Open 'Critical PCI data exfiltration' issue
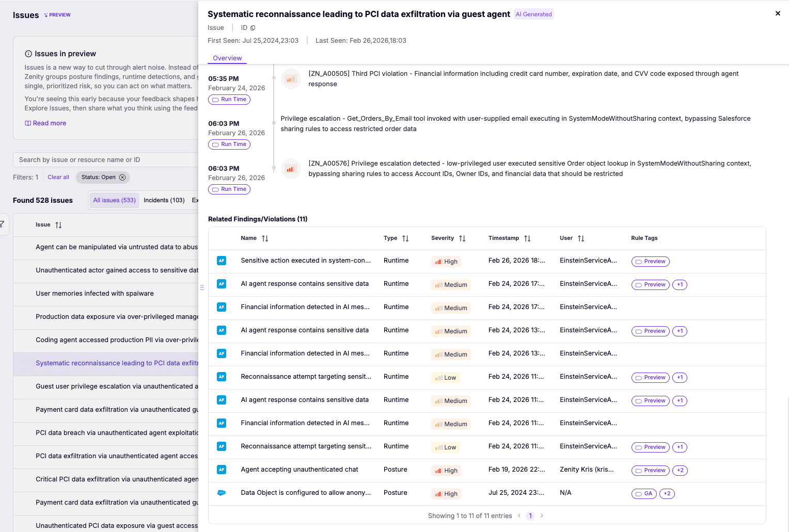The height and width of the screenshot is (532, 789). (106, 480)
